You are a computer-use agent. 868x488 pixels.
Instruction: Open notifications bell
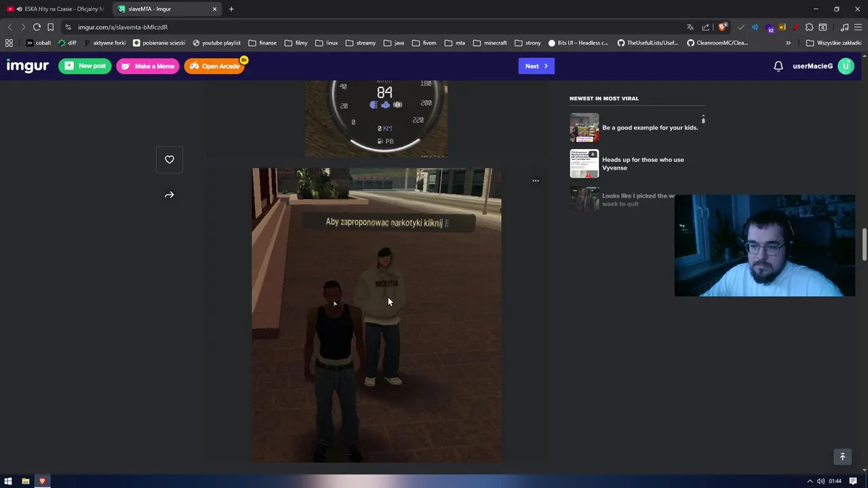(778, 66)
